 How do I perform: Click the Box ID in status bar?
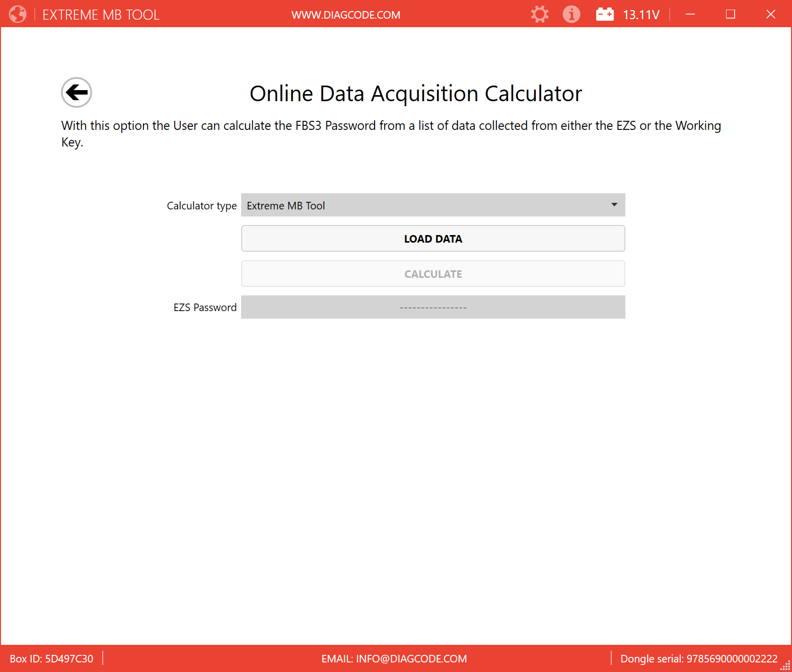point(51,659)
